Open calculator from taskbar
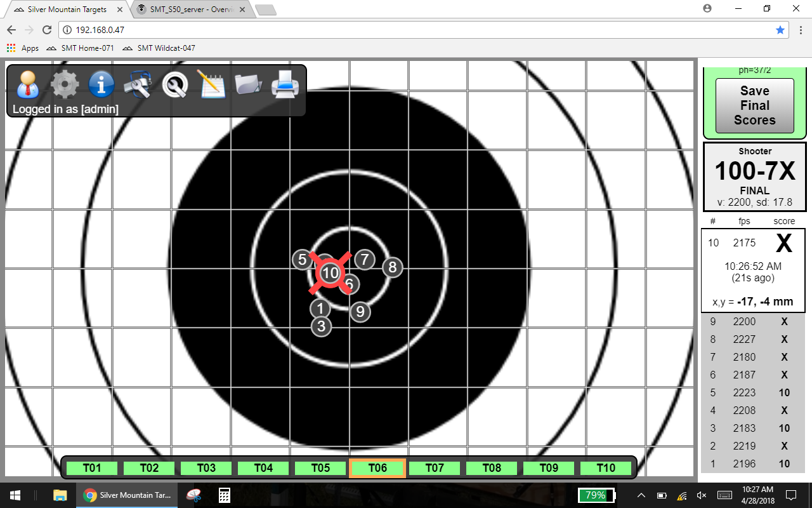Screen dimensions: 812x508 224,495
